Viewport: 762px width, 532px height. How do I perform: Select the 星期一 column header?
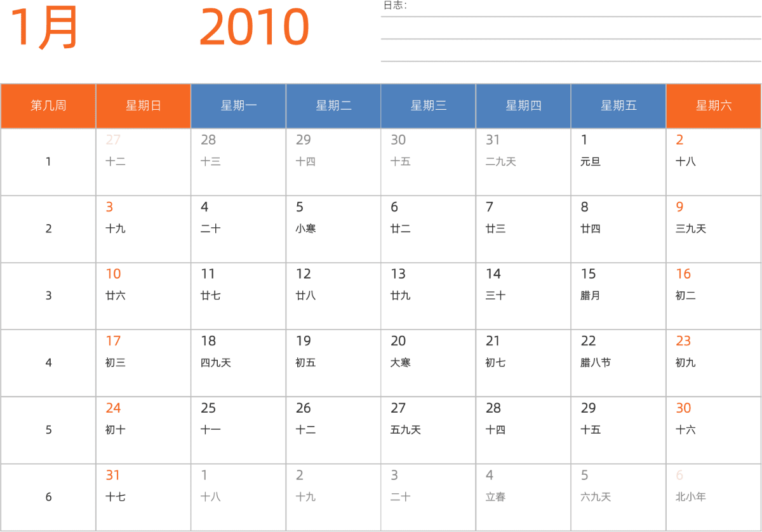[x=238, y=106]
